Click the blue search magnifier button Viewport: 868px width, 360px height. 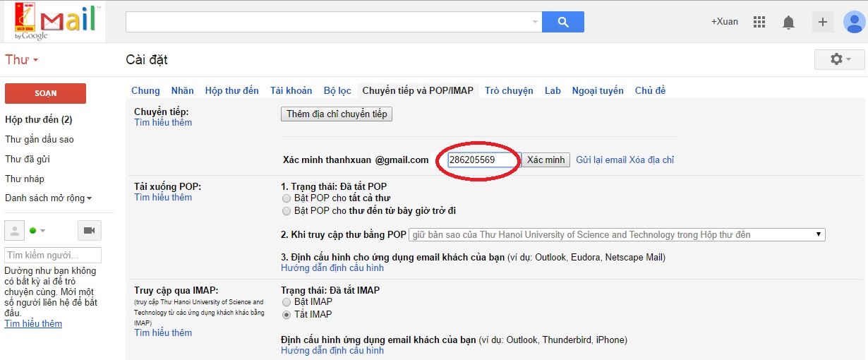click(562, 22)
